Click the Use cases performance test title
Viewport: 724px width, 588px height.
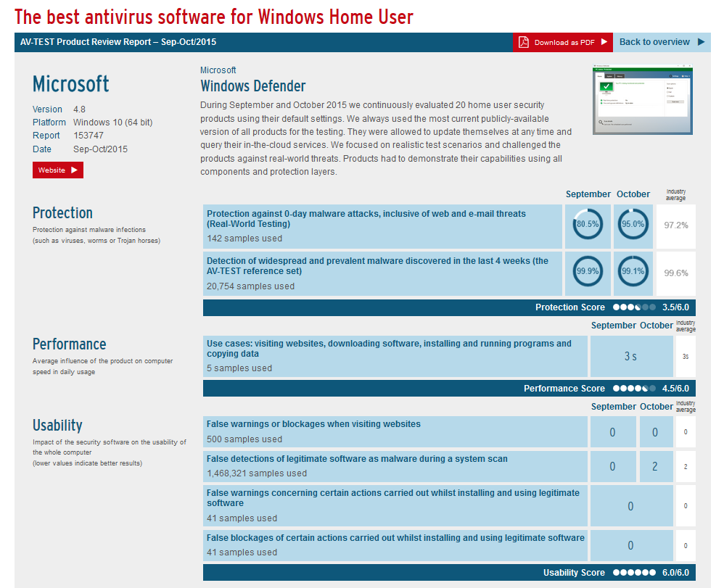pos(389,349)
